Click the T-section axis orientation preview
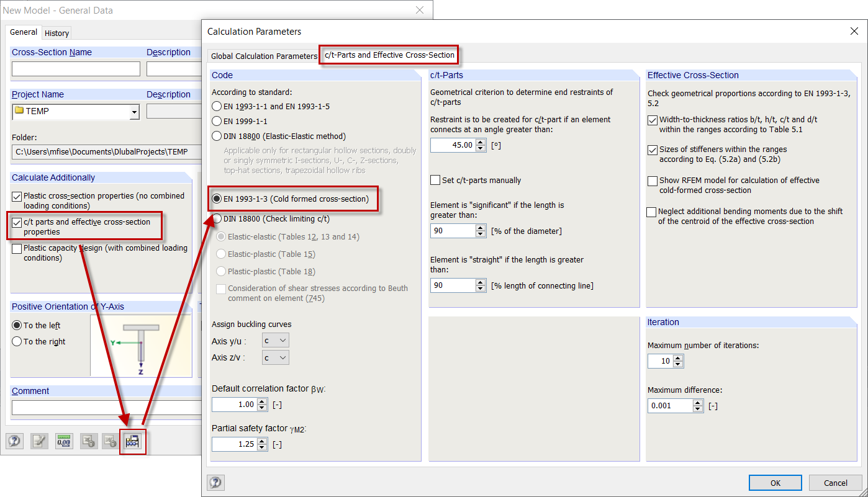This screenshot has width=868, height=497. 141,346
